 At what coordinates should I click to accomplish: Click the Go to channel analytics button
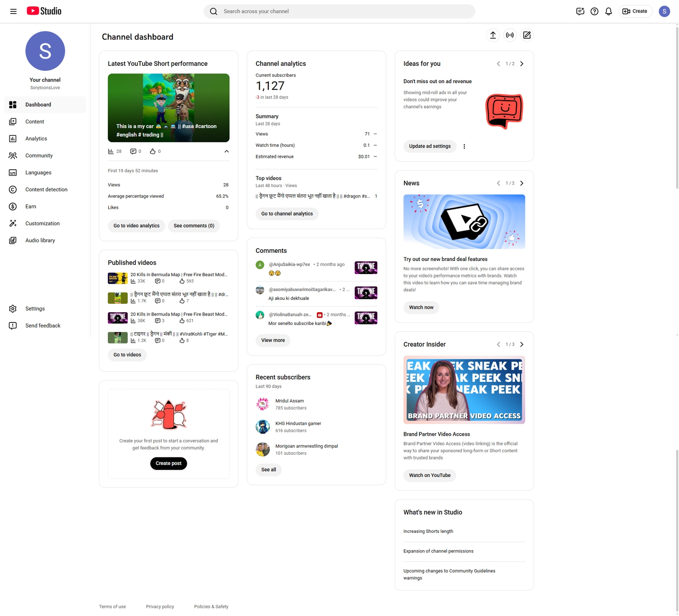(287, 214)
